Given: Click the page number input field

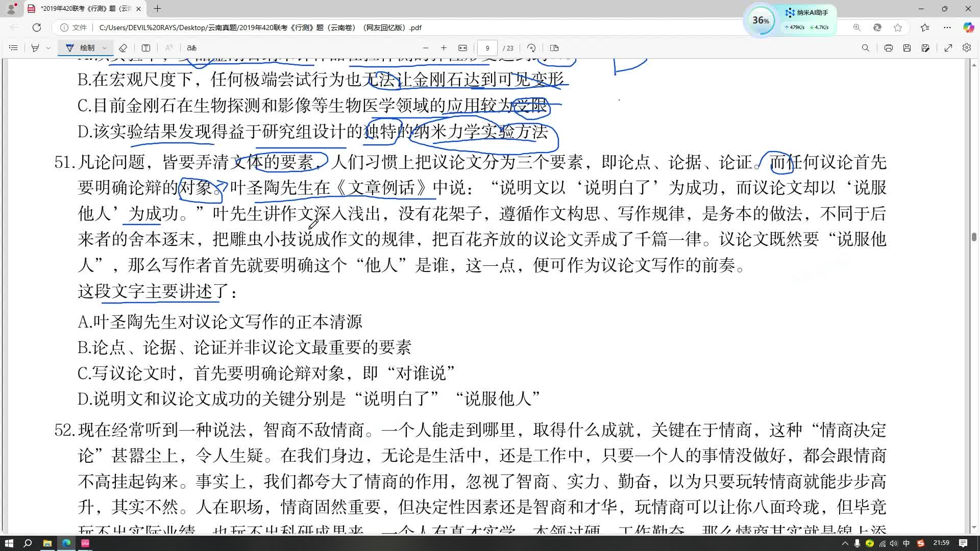Looking at the screenshot, I should pyautogui.click(x=487, y=48).
